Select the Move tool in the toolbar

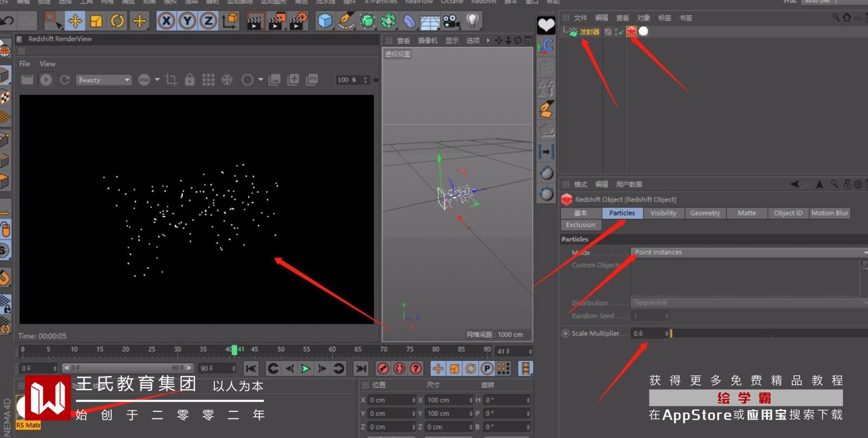click(x=75, y=21)
